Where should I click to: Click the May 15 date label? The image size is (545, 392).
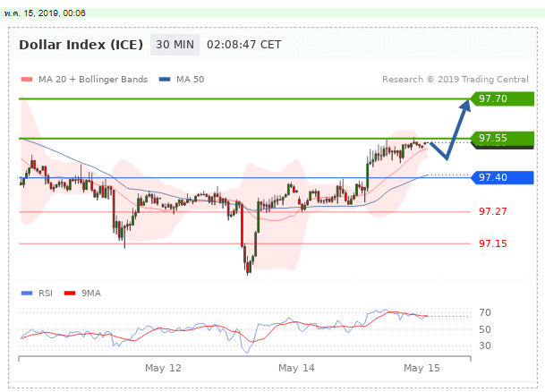point(422,368)
